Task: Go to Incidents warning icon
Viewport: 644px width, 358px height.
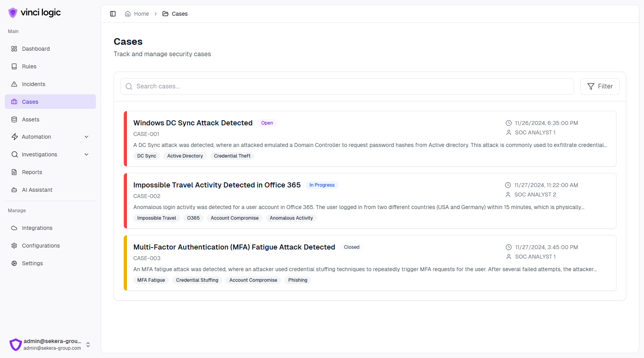Action: pos(14,84)
